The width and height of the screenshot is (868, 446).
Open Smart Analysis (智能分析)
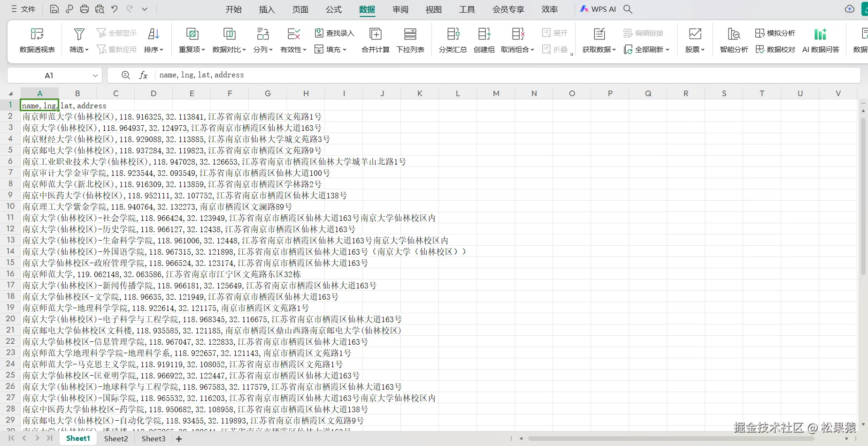point(734,40)
